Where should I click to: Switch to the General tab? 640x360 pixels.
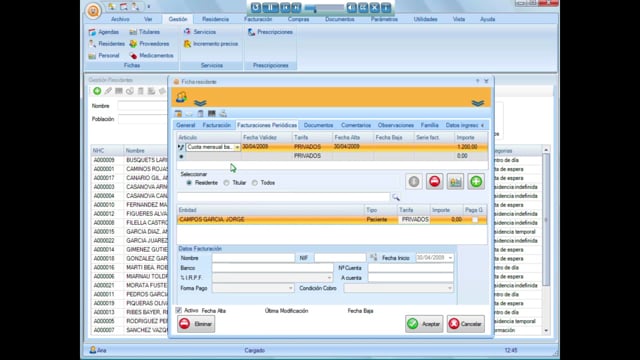pos(186,125)
